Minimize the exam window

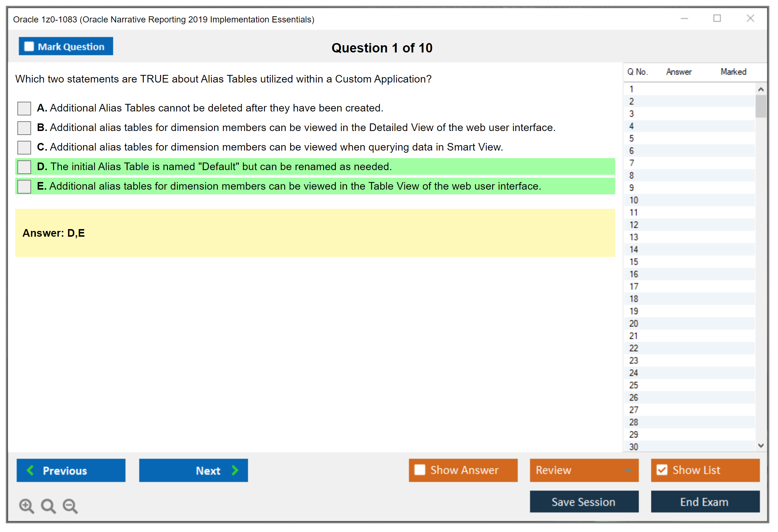(x=684, y=18)
